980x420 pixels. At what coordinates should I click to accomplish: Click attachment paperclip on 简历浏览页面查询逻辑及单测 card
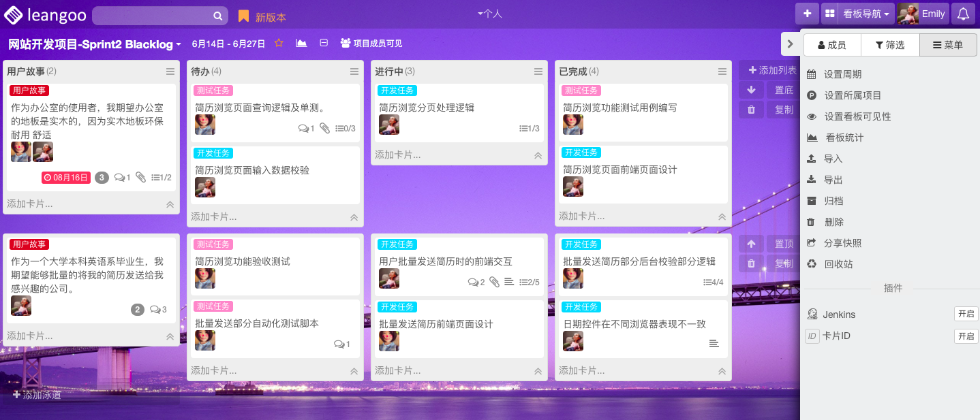click(x=325, y=128)
